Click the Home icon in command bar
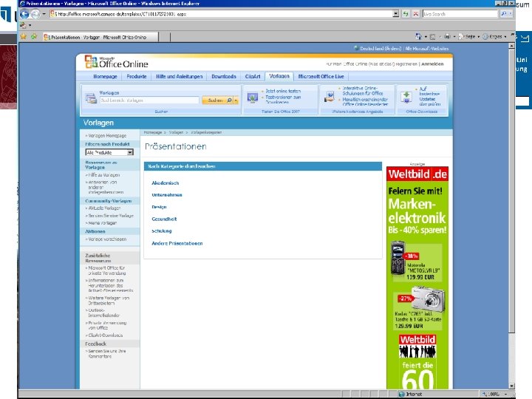The height and width of the screenshot is (399, 532). click(x=418, y=36)
